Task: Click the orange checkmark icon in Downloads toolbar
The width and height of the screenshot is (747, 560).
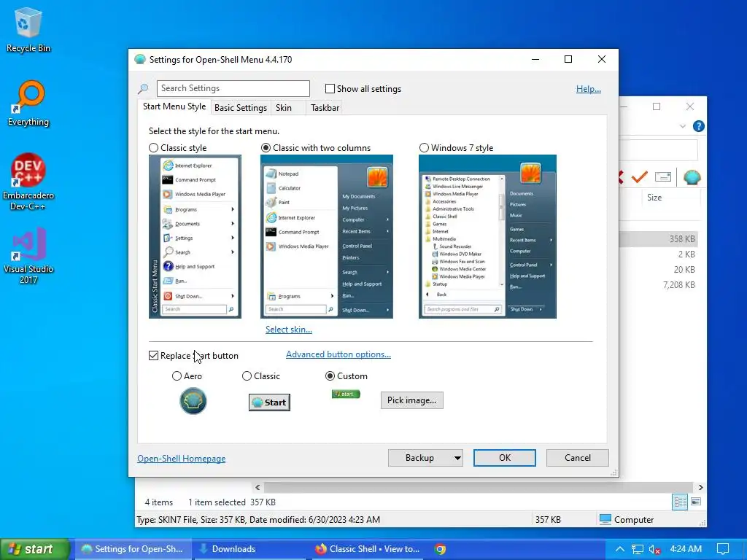Action: point(639,177)
